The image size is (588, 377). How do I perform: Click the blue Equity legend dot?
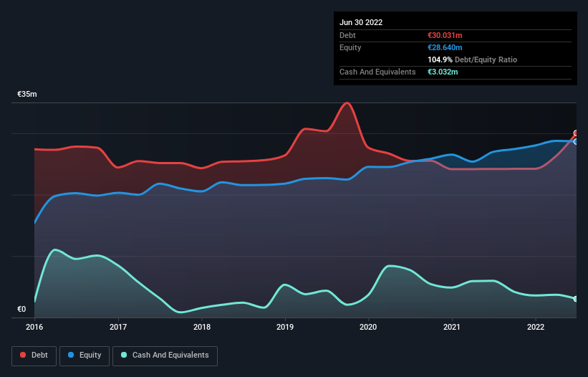pyautogui.click(x=71, y=355)
